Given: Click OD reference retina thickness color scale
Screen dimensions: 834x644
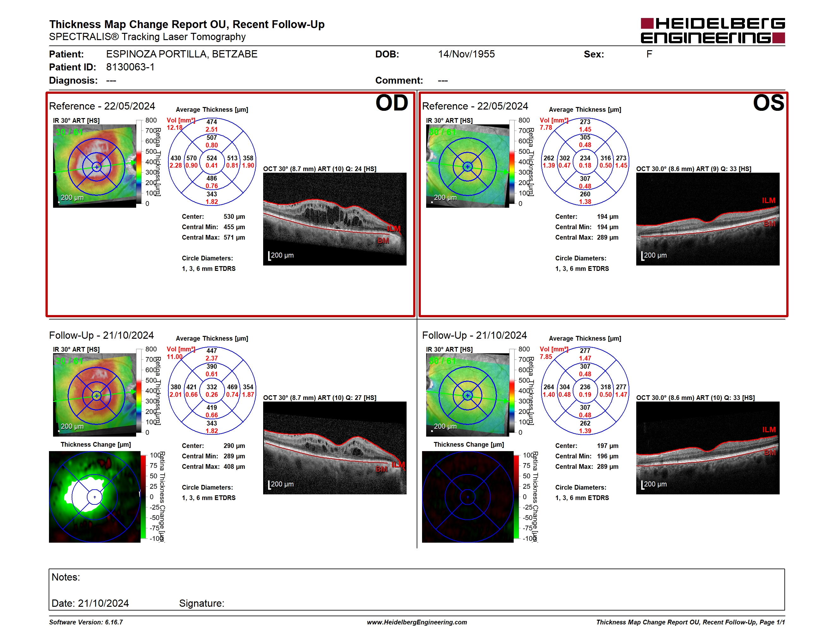Looking at the screenshot, I should pyautogui.click(x=139, y=162).
